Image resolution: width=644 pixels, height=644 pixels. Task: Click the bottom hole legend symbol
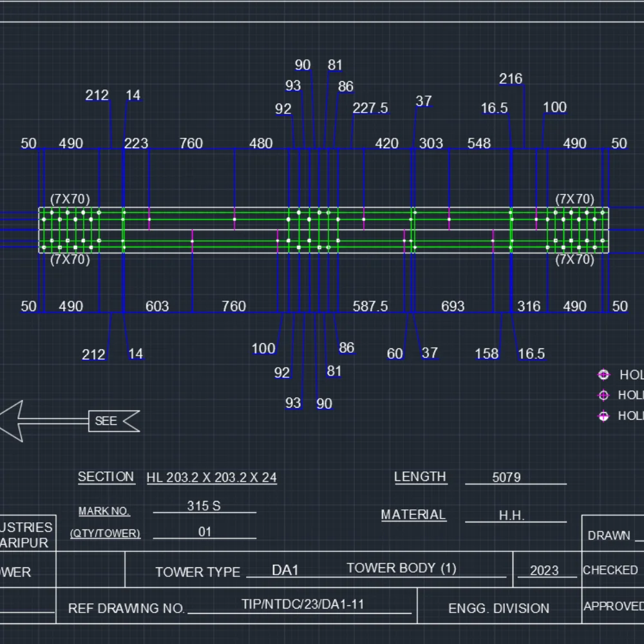(603, 416)
